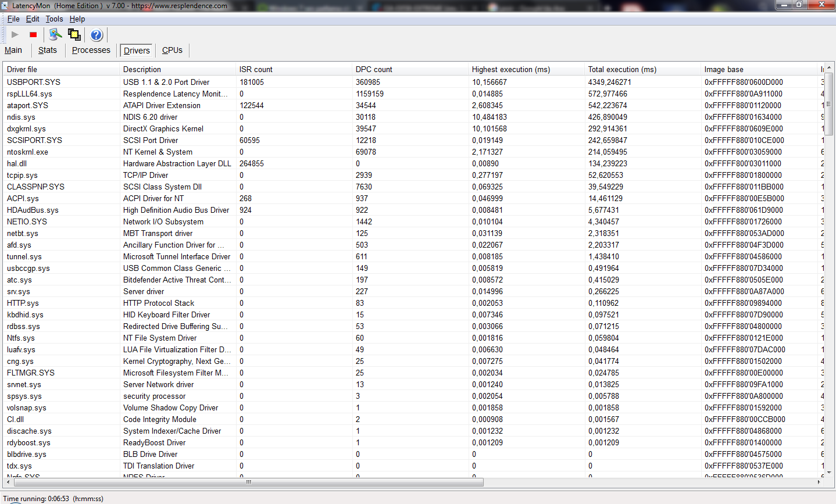Screen dimensions: 836x504
Task: Sort by the ISR count column header
Action: (294, 69)
